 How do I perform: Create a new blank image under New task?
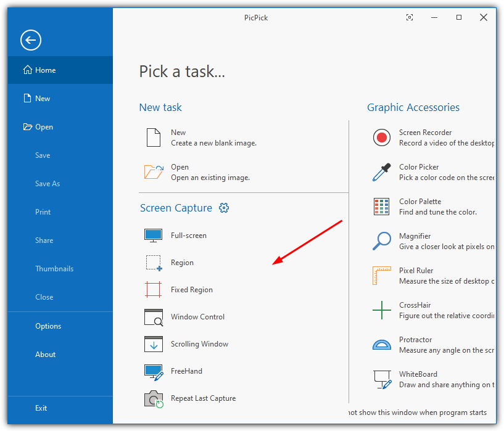tap(200, 138)
